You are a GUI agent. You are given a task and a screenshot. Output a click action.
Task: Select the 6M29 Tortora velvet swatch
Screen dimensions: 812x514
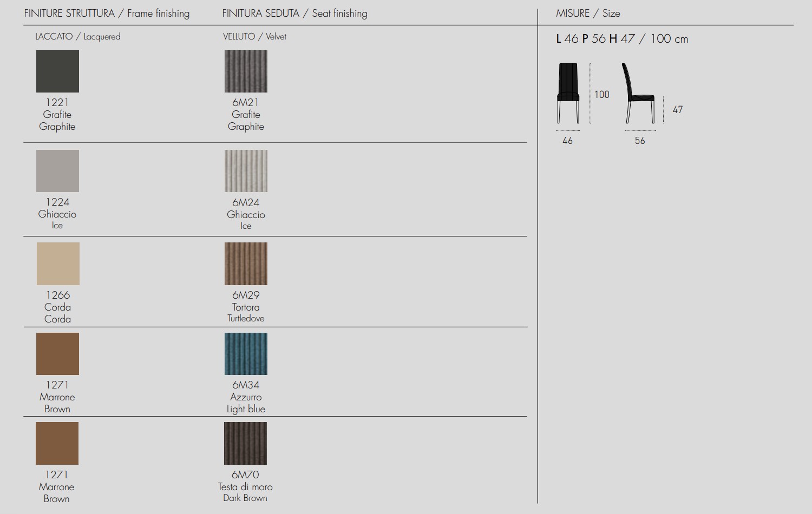tap(246, 263)
